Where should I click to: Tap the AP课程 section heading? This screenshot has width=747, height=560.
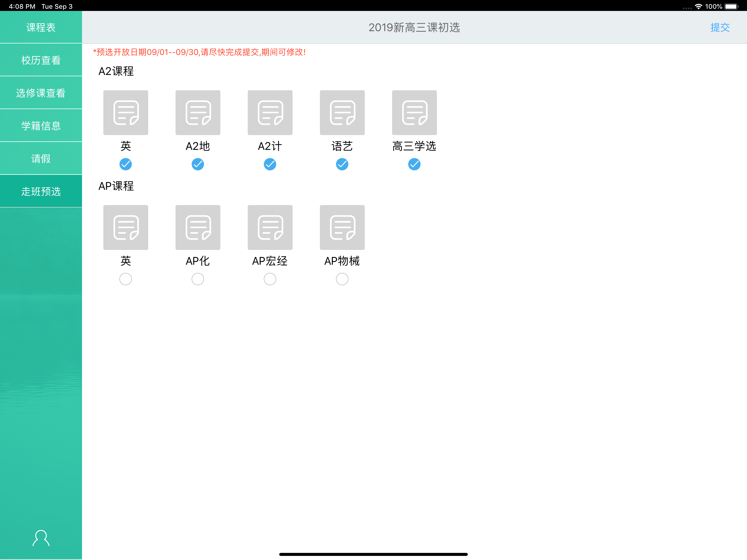point(116,186)
